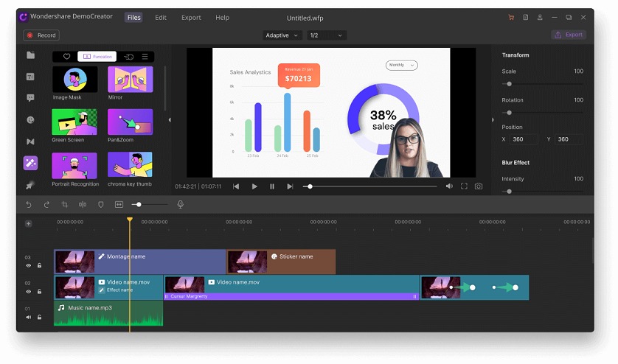The height and width of the screenshot is (364, 618).
Task: Adjust the Blur Intensity slider
Action: click(542, 192)
